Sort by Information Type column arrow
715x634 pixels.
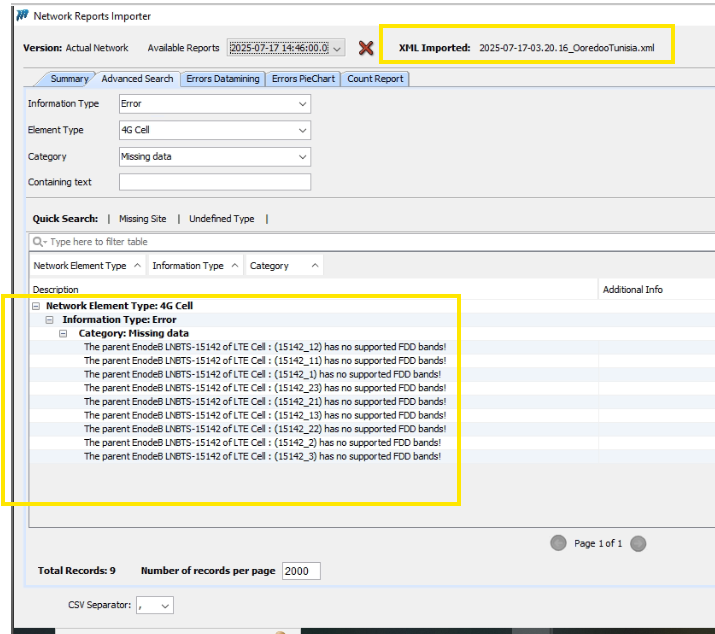(234, 266)
